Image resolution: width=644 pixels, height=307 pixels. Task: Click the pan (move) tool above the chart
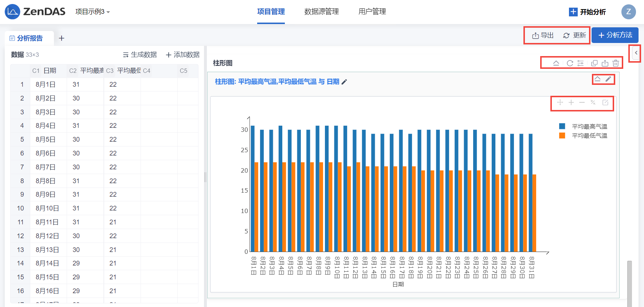[560, 103]
